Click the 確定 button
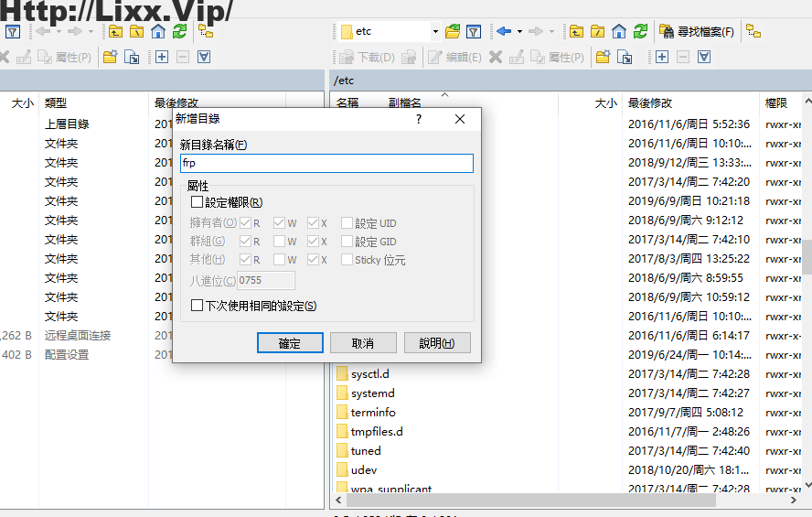Screen dimensions: 812x517 (290, 343)
